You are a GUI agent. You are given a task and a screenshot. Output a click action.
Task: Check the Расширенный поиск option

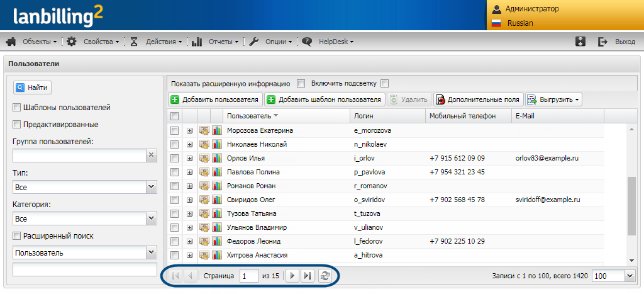click(17, 236)
